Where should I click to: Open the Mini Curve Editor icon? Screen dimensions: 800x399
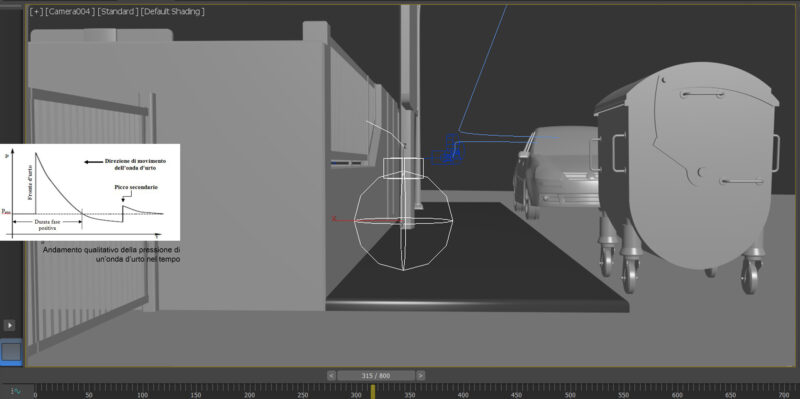pyautogui.click(x=16, y=391)
